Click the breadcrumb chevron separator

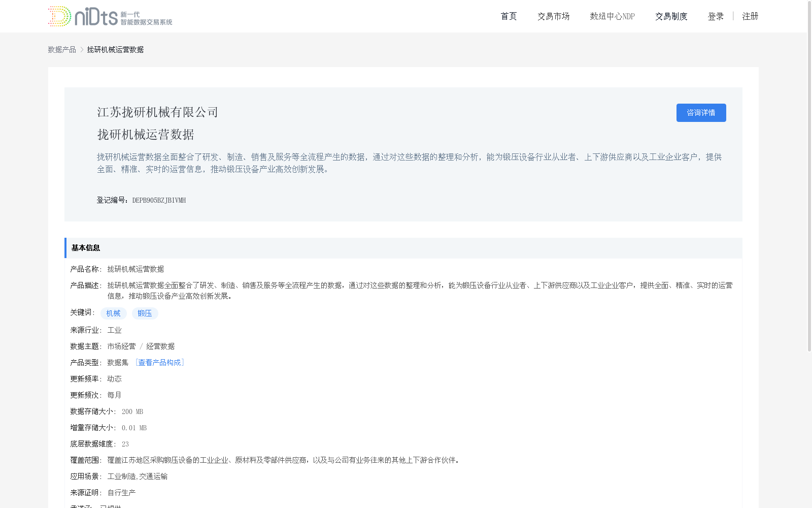(x=82, y=49)
